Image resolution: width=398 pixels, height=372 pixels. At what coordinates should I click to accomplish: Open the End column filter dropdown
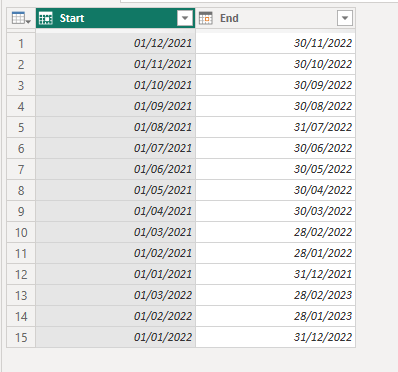click(x=345, y=18)
